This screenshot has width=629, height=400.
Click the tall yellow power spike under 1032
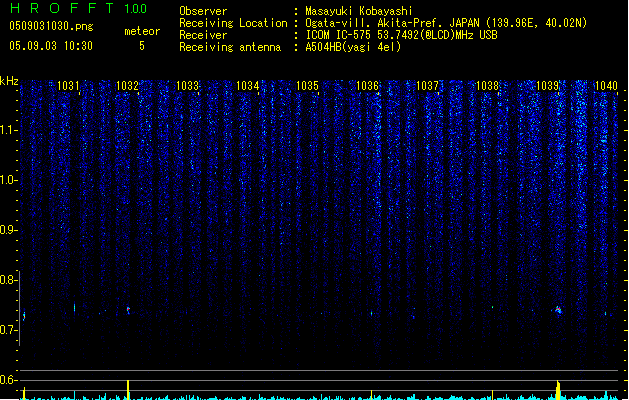128,390
